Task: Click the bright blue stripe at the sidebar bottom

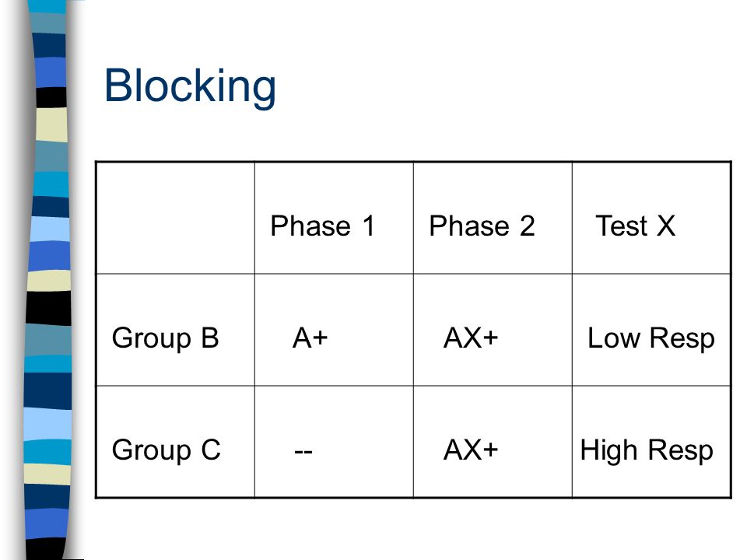Action: (46, 524)
